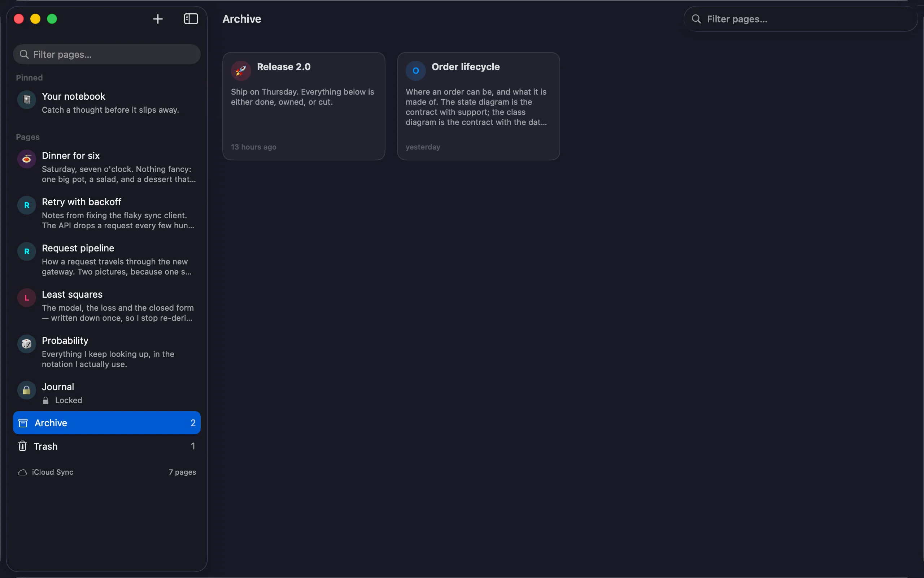This screenshot has width=924, height=578.
Task: Click the 'yesterday' timestamp on Order lifecycle
Action: pos(423,147)
